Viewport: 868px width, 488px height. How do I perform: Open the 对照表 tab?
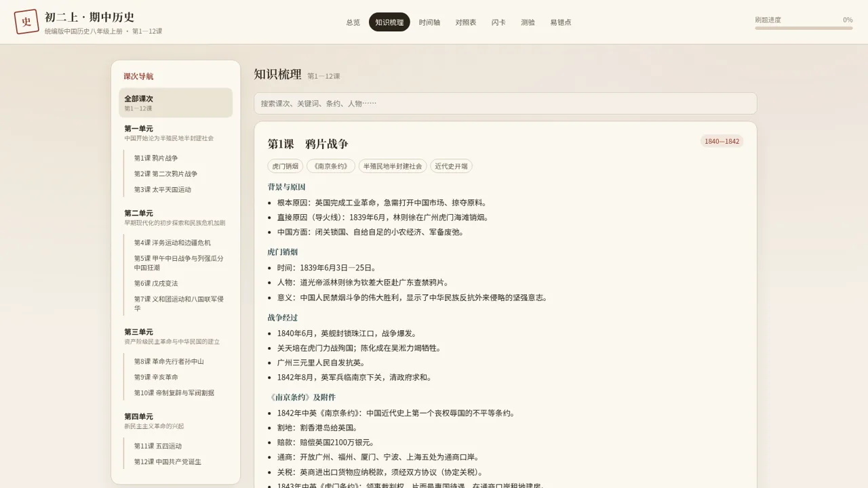pyautogui.click(x=466, y=22)
